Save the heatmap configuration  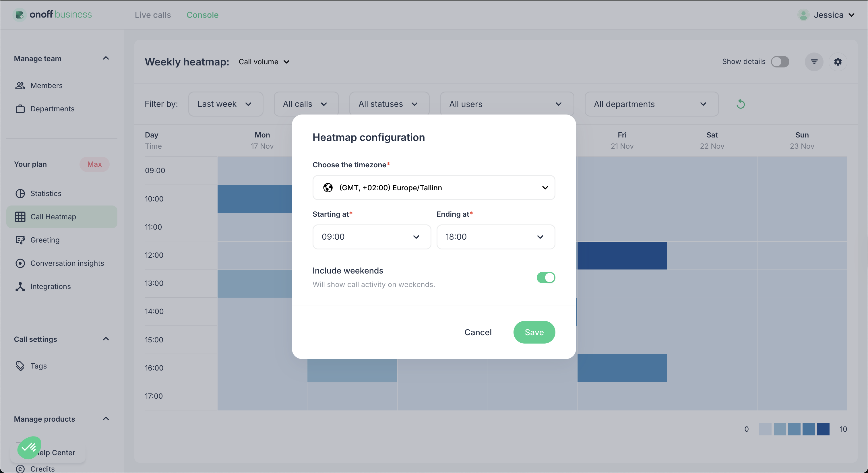[534, 332]
